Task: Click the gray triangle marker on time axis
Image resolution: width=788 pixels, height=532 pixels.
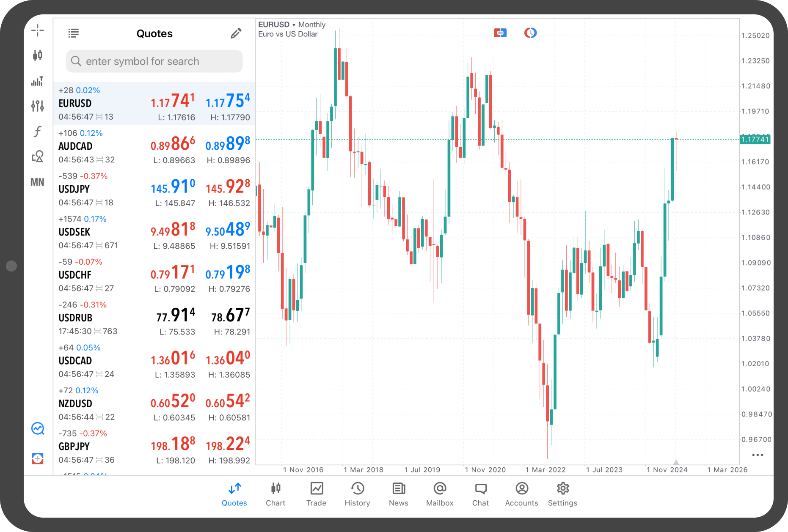Action: [x=676, y=462]
